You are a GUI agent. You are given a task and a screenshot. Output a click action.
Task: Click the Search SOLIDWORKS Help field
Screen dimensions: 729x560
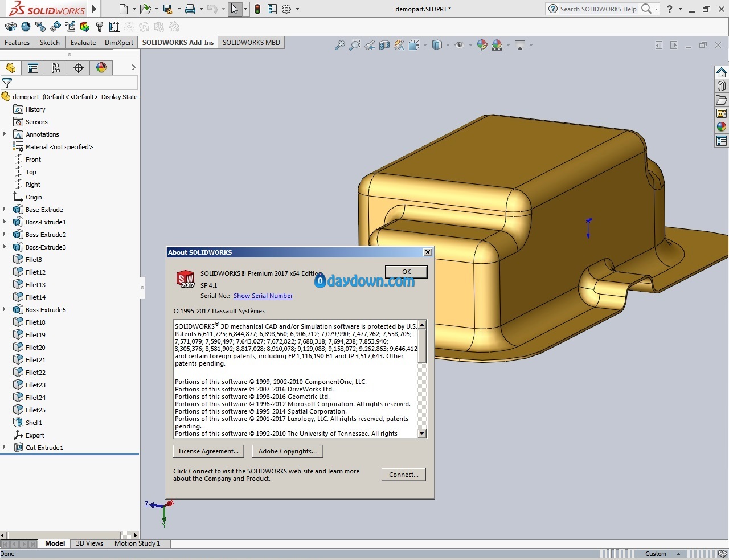tap(597, 9)
